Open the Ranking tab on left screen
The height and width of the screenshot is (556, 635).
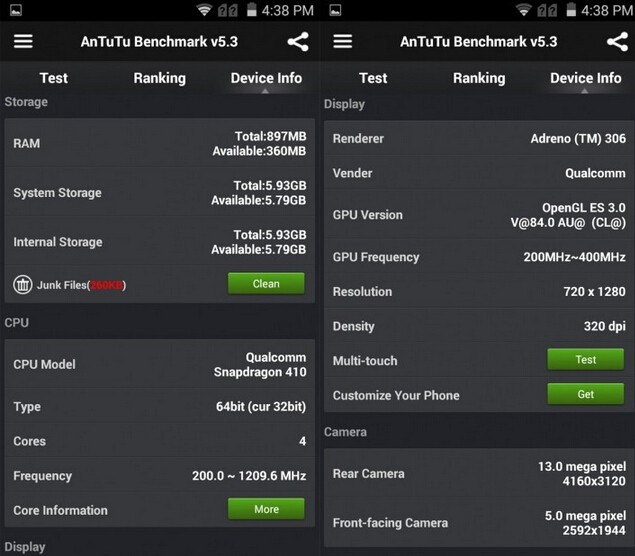tap(159, 78)
